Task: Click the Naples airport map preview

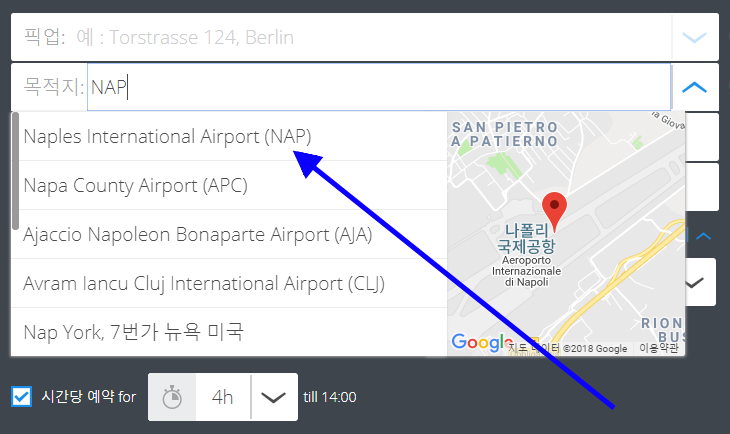Action: pos(566,234)
